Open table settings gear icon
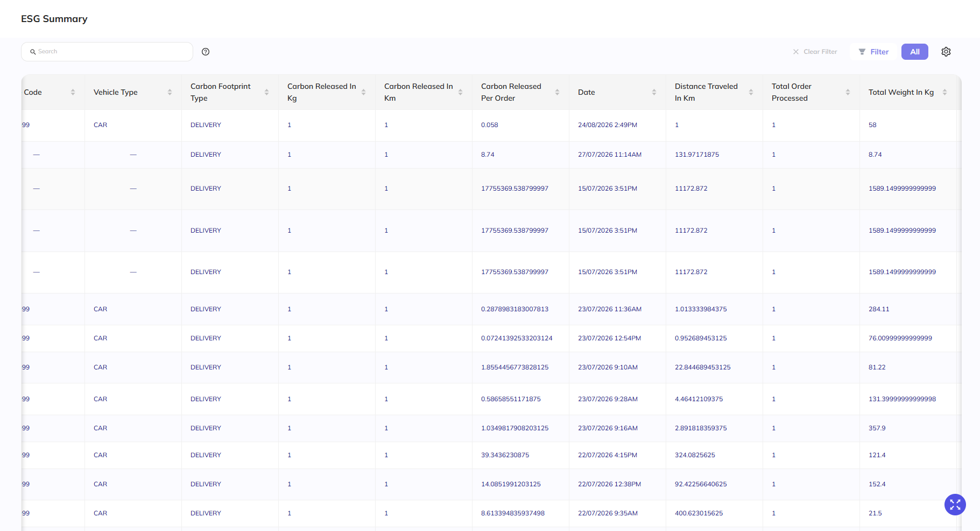 coord(946,52)
